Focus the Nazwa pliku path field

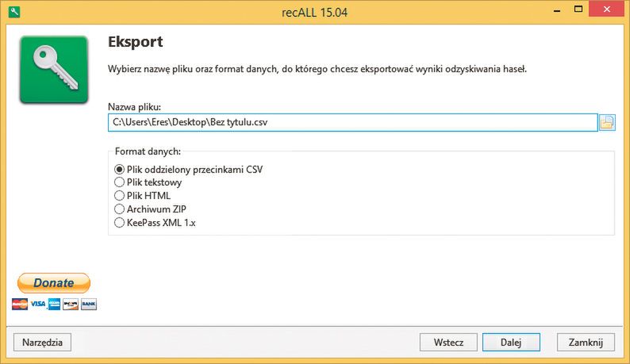click(x=353, y=123)
